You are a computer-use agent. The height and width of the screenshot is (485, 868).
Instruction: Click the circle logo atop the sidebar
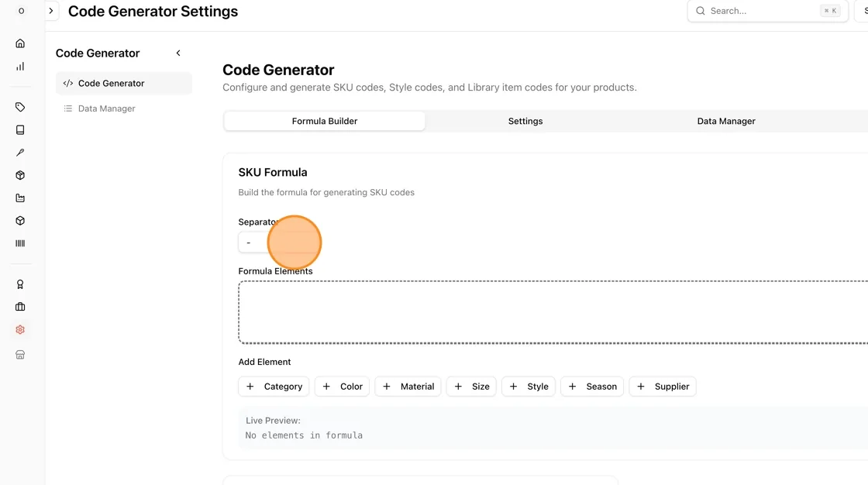(x=21, y=11)
